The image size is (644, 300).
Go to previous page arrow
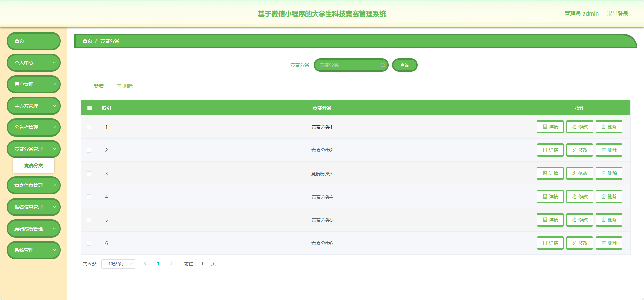(x=145, y=264)
